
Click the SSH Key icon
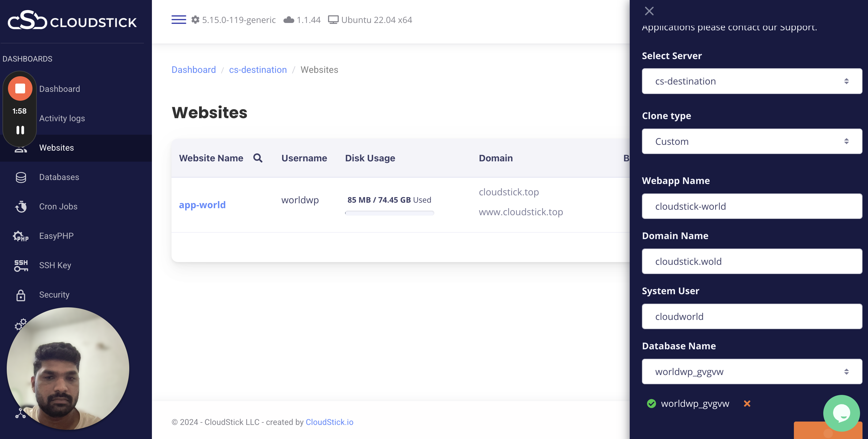click(x=21, y=265)
